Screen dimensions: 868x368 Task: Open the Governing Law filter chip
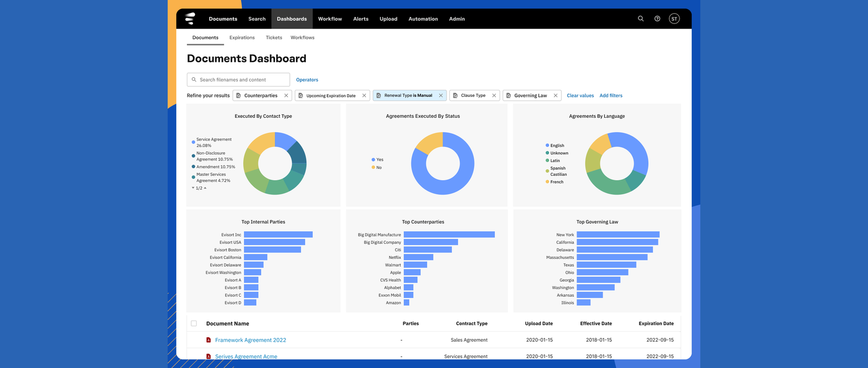[x=532, y=95]
